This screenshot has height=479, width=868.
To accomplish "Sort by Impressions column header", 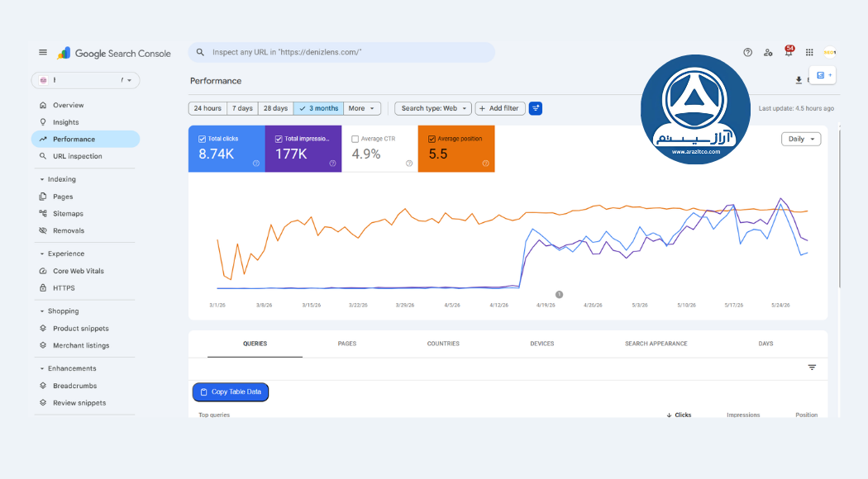I will click(x=743, y=415).
